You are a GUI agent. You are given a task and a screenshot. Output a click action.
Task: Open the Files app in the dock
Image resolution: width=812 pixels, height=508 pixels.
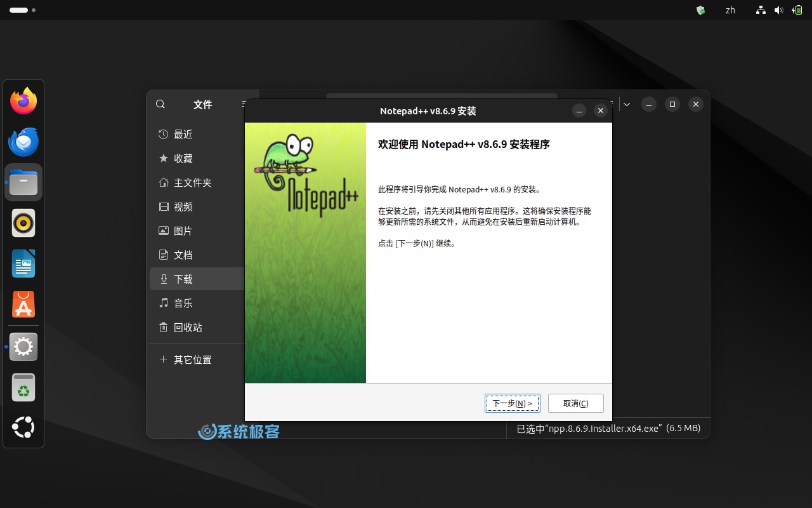(x=23, y=182)
